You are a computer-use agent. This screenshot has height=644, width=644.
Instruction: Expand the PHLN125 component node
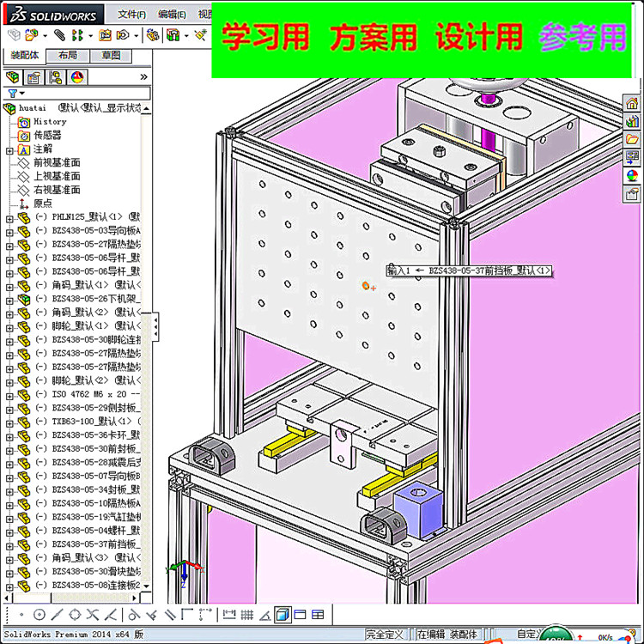pyautogui.click(x=9, y=219)
